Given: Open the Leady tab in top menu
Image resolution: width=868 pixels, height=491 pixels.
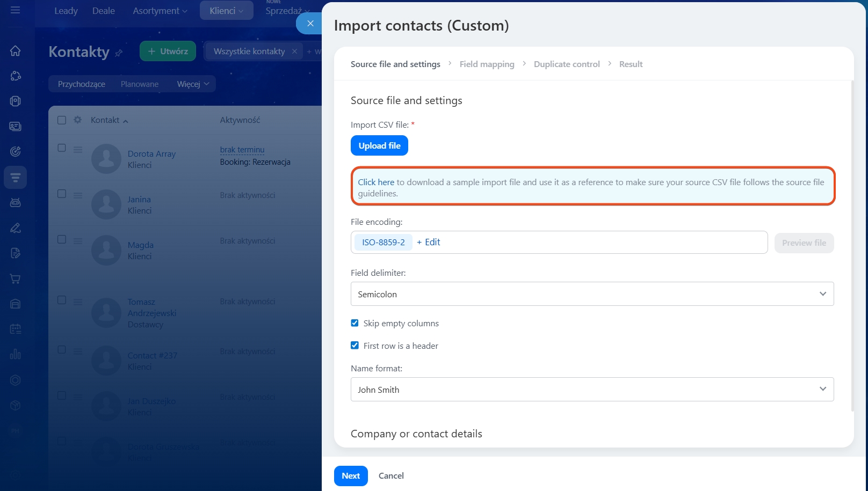Looking at the screenshot, I should click(x=66, y=11).
